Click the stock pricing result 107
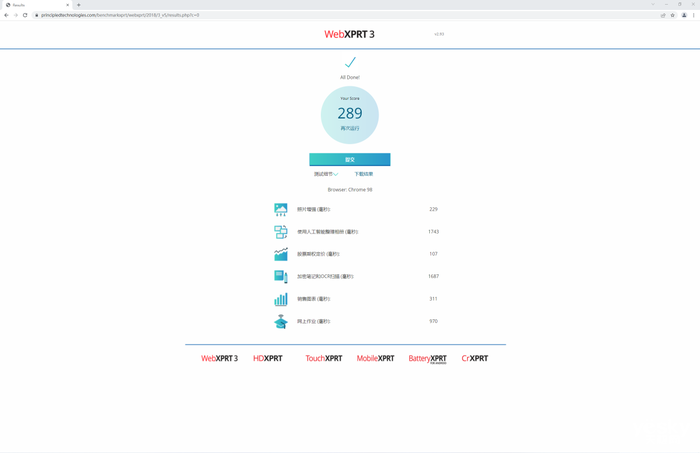 pyautogui.click(x=433, y=254)
